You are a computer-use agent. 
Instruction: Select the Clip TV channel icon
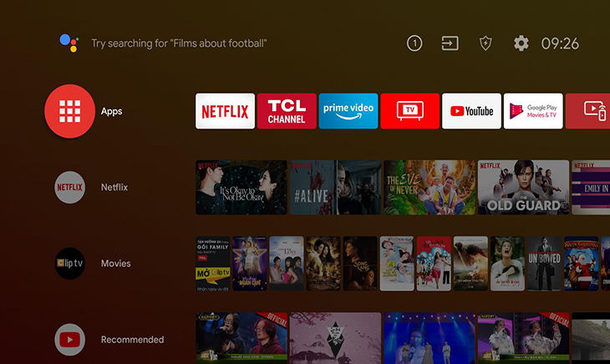[69, 263]
